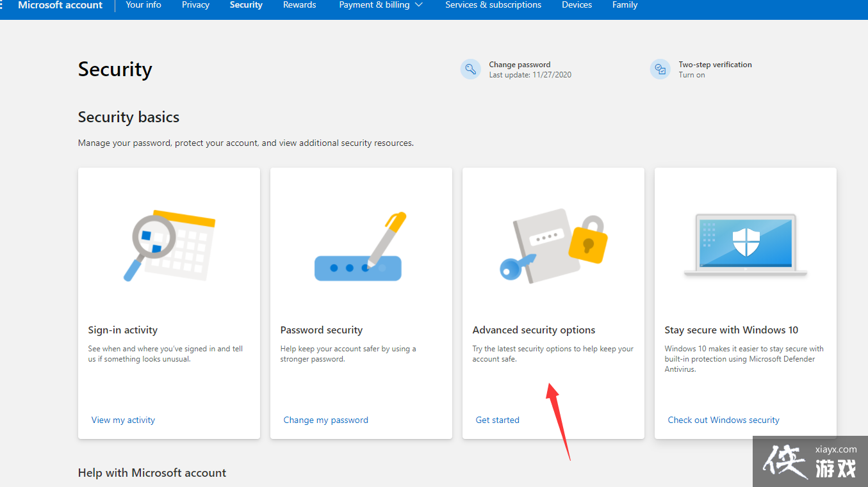This screenshot has width=868, height=487.
Task: Go to the Privacy tab
Action: 195,5
